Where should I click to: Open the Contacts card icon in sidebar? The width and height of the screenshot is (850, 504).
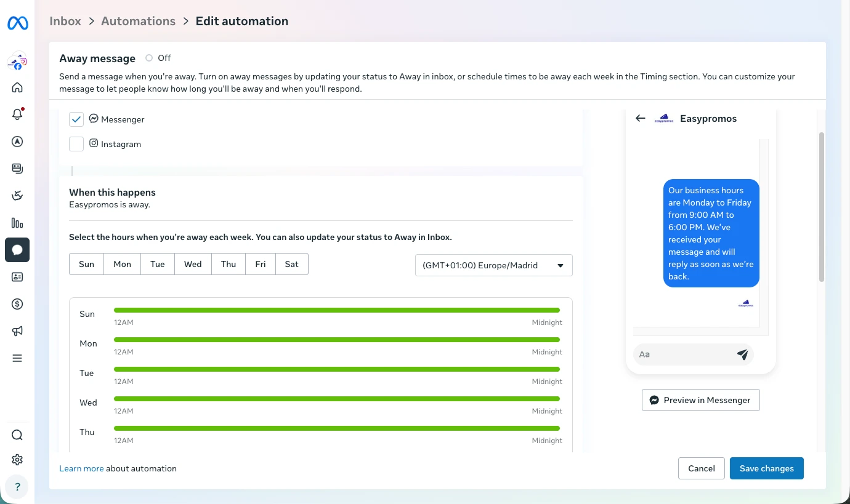pos(17,277)
